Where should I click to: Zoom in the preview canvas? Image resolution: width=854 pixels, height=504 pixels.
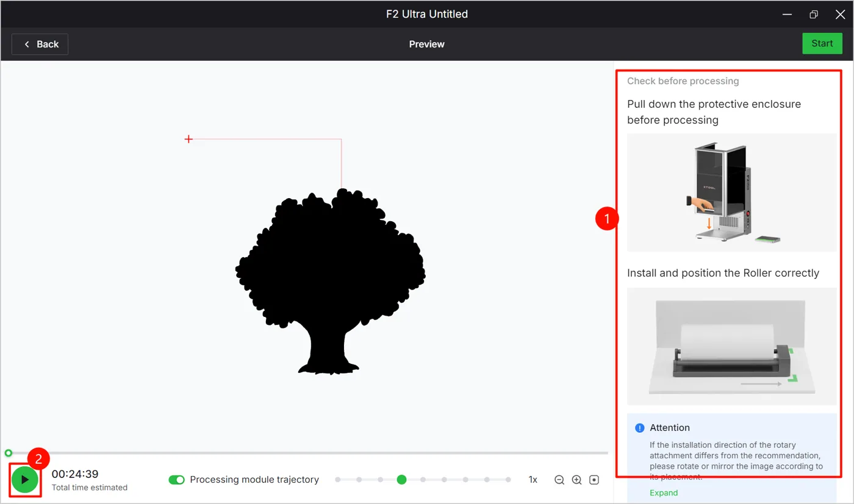coord(576,480)
